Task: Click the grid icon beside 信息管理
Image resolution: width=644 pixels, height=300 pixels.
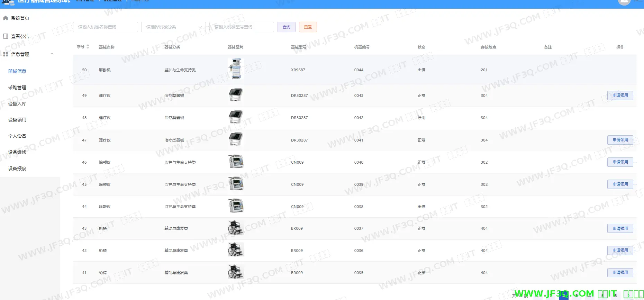Action: (x=6, y=54)
